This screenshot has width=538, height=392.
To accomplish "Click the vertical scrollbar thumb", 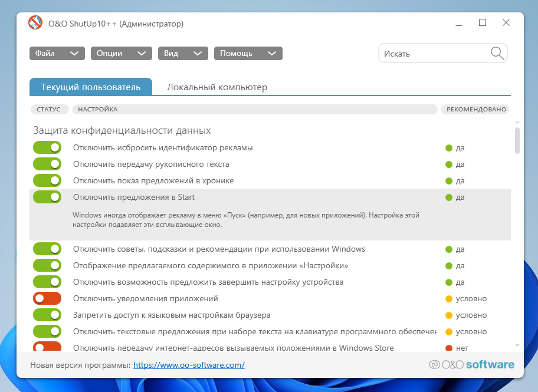I will (517, 141).
